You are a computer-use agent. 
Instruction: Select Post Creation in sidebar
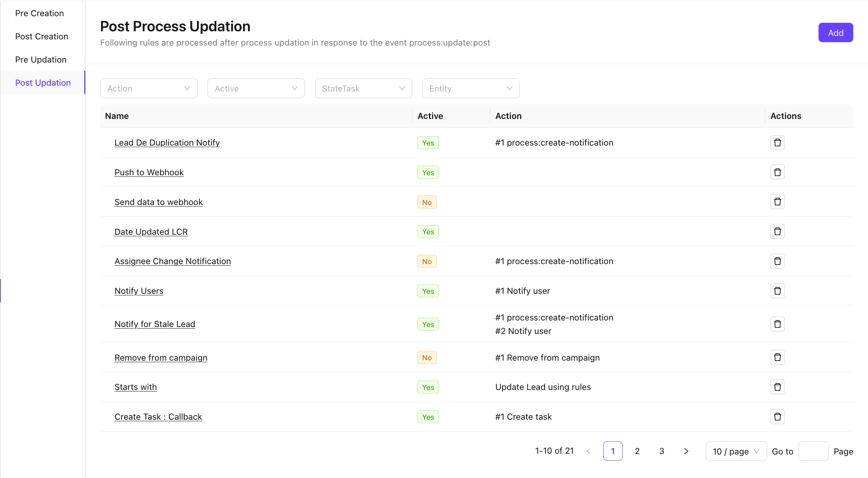(x=41, y=36)
